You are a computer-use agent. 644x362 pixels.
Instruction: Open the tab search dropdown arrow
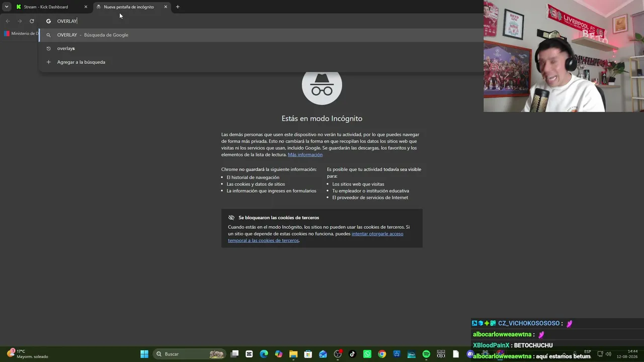[7, 7]
